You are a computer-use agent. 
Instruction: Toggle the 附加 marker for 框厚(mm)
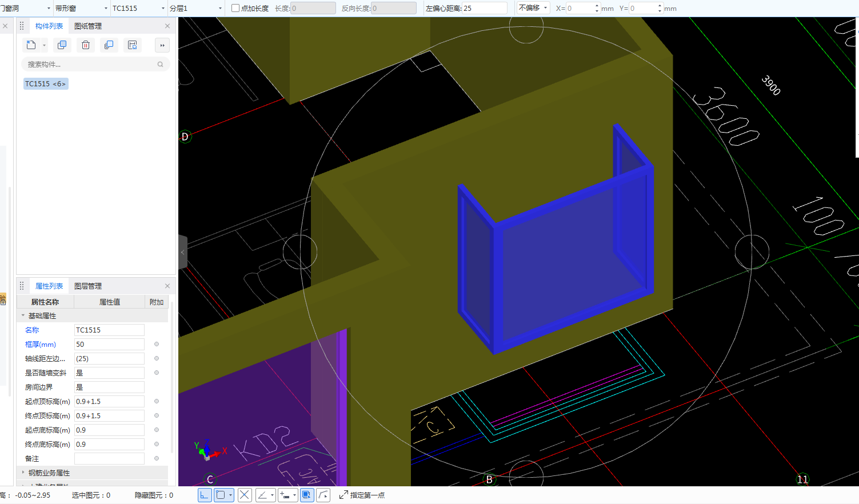157,345
